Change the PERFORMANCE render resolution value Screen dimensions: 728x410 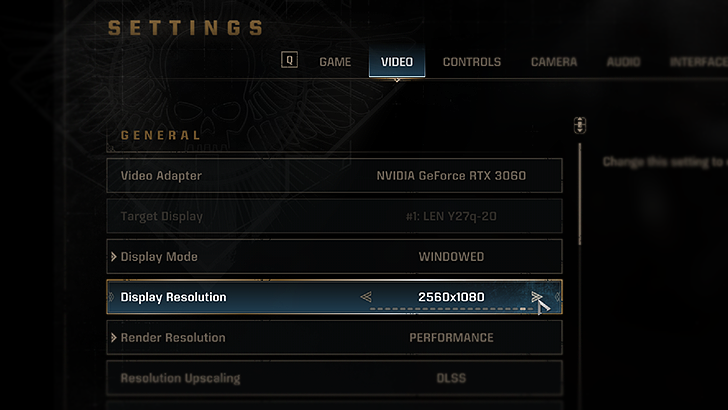[x=451, y=338]
